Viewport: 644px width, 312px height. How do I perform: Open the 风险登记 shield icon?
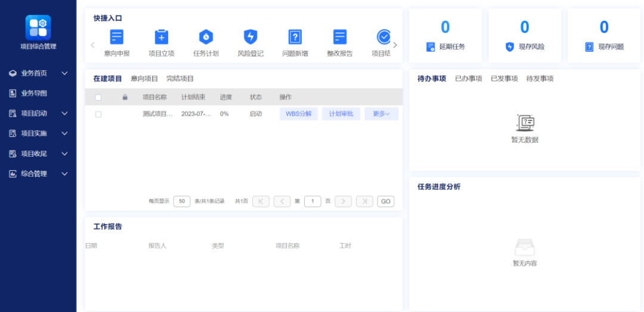[x=250, y=37]
